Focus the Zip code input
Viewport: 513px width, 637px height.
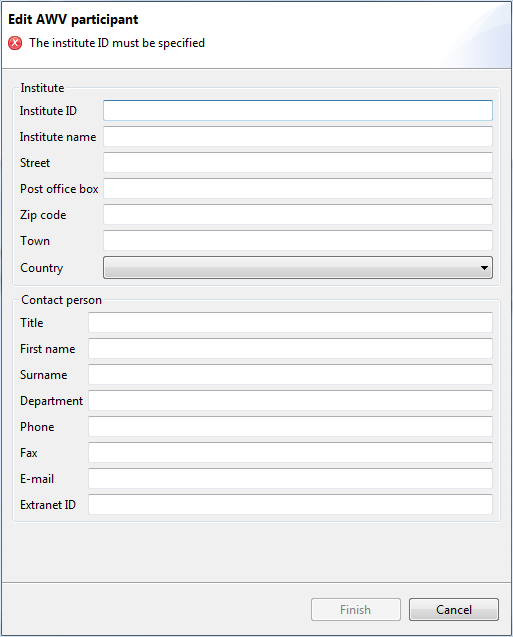coord(298,214)
